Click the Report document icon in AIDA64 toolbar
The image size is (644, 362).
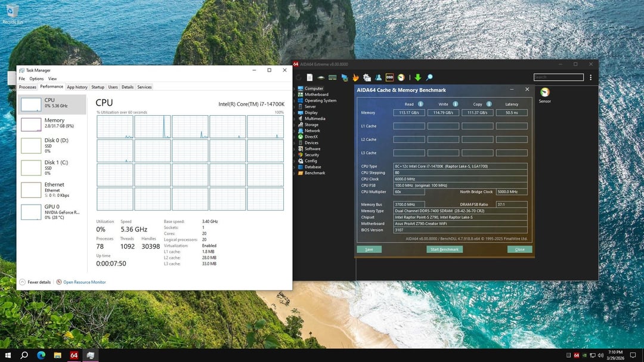309,78
